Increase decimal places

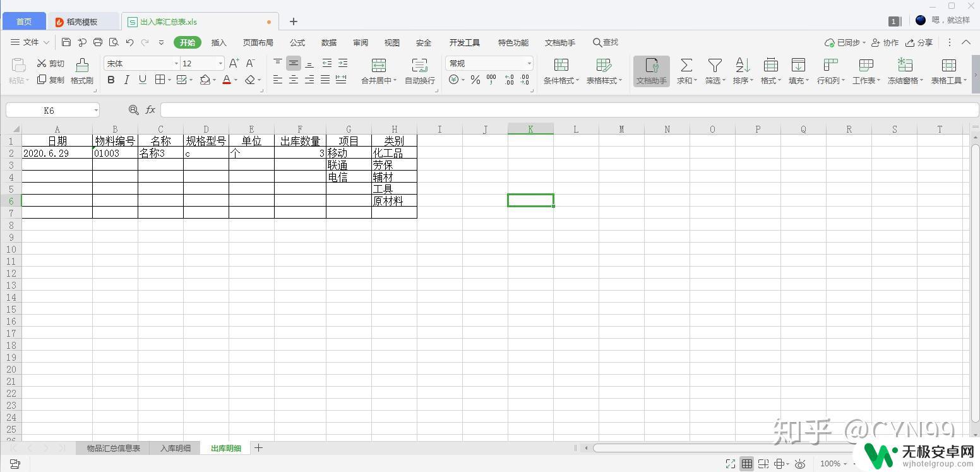point(509,80)
